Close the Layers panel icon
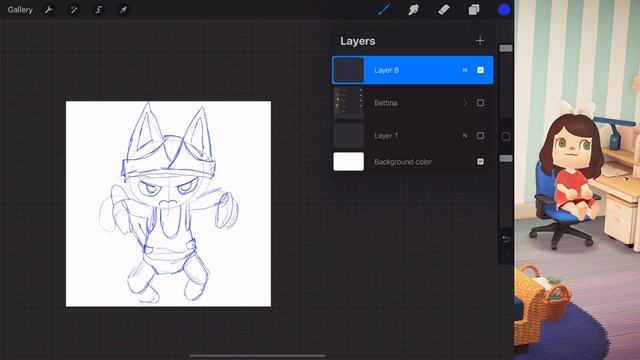The height and width of the screenshot is (360, 640). point(474,10)
